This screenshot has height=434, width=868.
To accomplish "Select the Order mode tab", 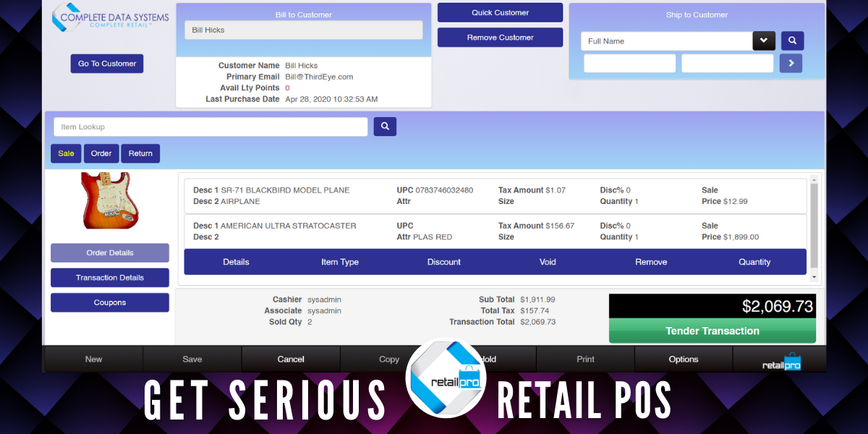I will click(101, 153).
